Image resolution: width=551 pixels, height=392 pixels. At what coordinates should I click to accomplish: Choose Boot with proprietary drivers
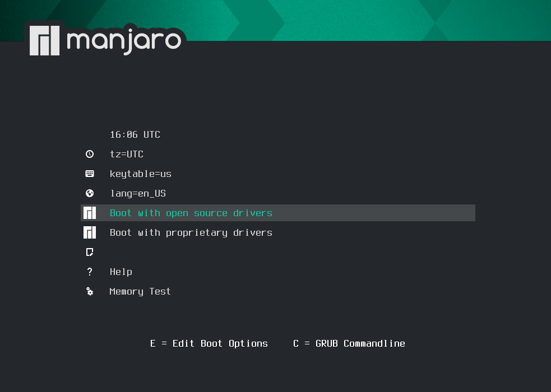click(x=277, y=232)
